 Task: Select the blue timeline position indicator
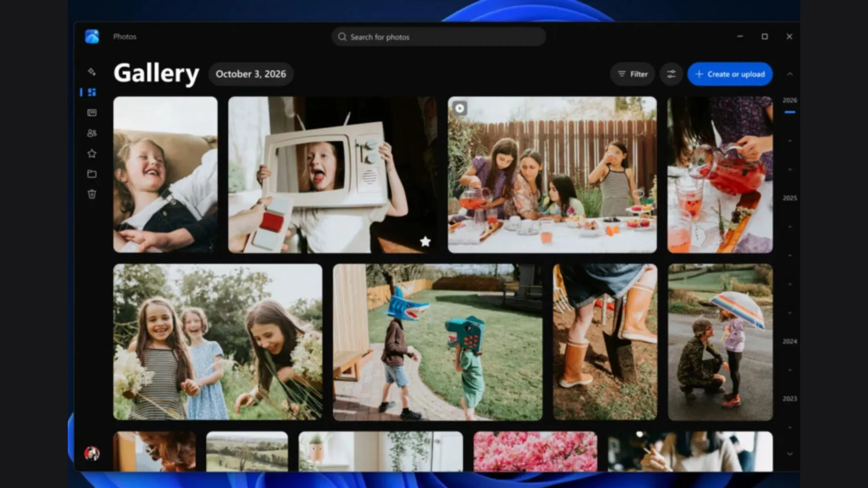click(x=790, y=112)
